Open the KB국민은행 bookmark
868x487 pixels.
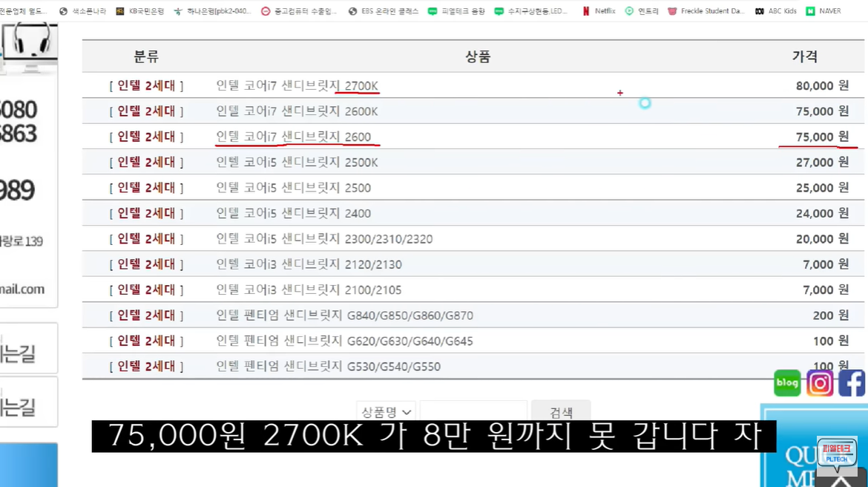click(x=140, y=11)
